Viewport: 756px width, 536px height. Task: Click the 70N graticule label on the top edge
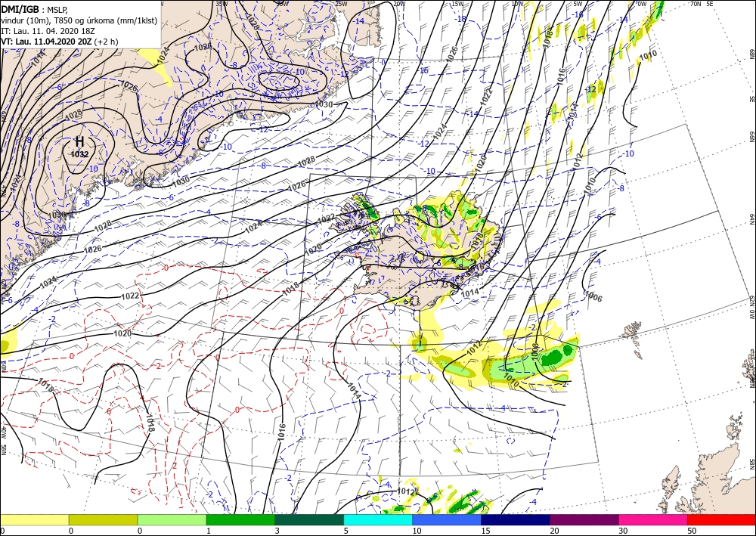[695, 3]
